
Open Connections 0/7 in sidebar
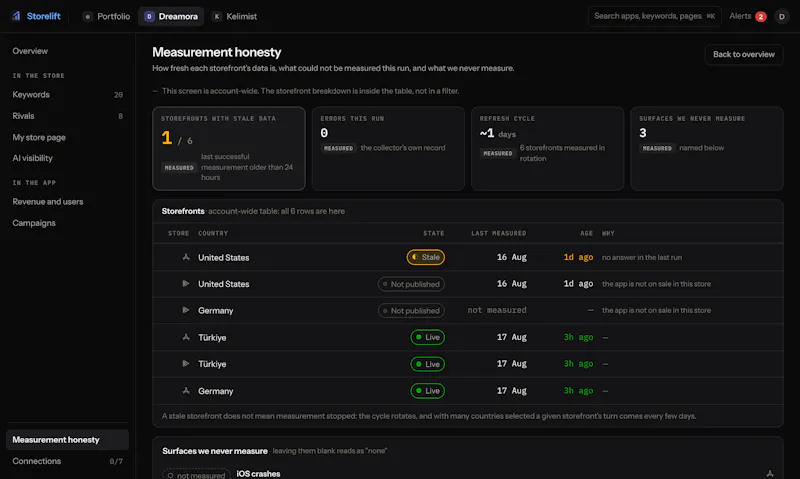67,461
